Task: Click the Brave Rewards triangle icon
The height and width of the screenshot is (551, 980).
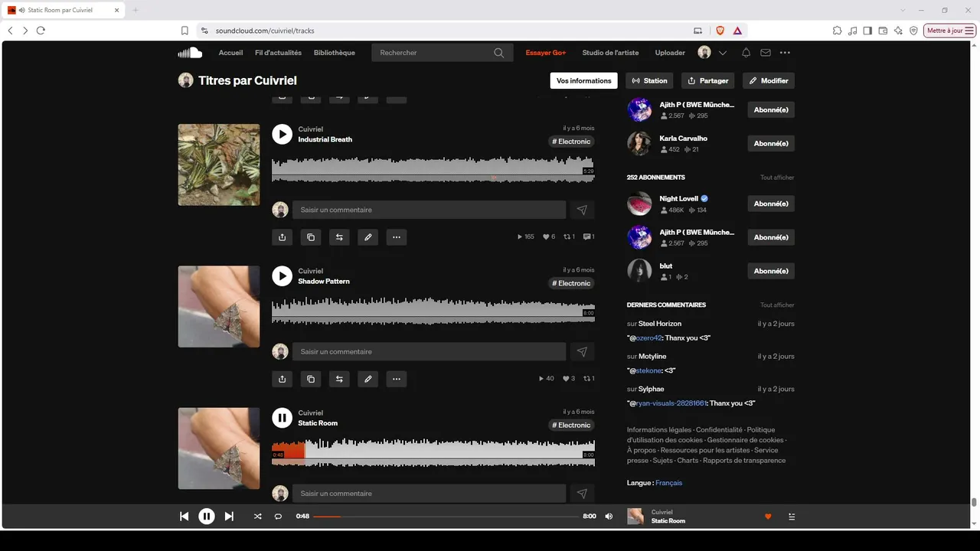Action: pos(737,31)
